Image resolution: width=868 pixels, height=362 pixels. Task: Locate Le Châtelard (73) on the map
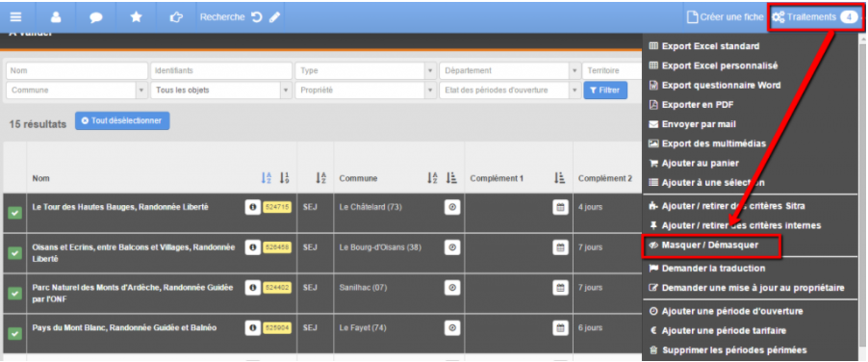coord(453,207)
